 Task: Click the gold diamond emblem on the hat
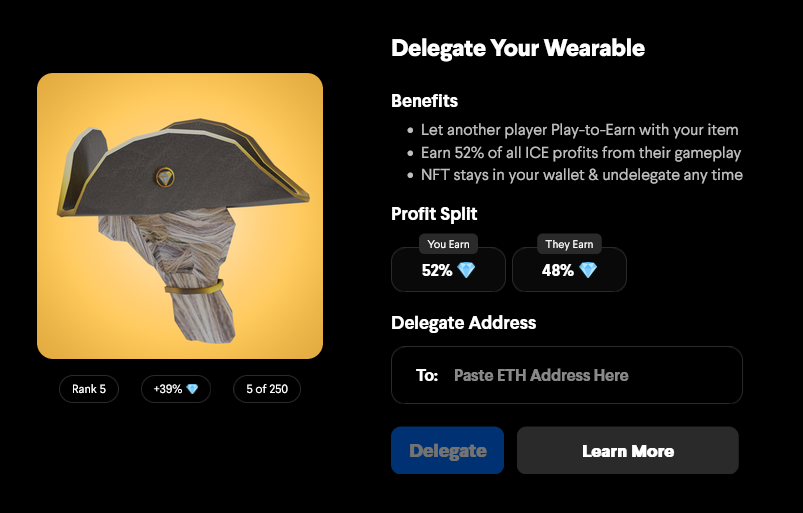pyautogui.click(x=165, y=178)
